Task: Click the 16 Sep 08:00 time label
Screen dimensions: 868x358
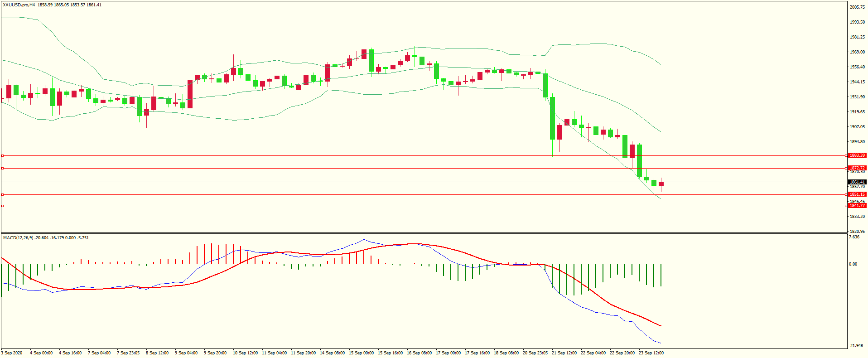Action: 419,353
